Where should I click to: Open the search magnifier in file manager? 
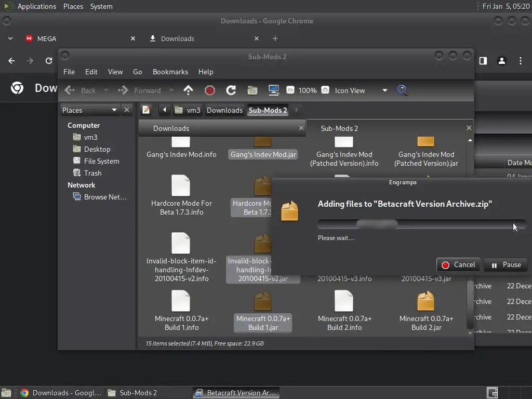(x=402, y=90)
